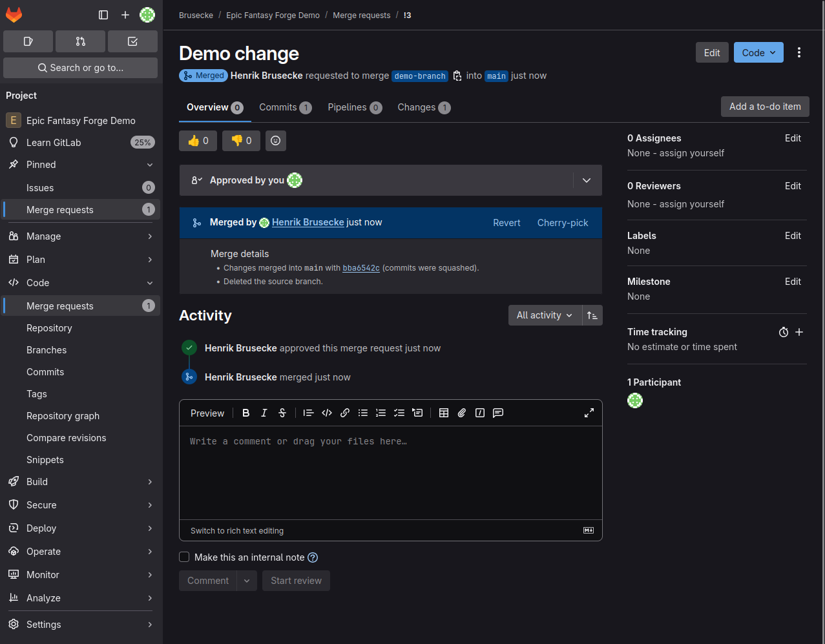
Task: Open Branches in the sidebar
Action: [x=81, y=350]
